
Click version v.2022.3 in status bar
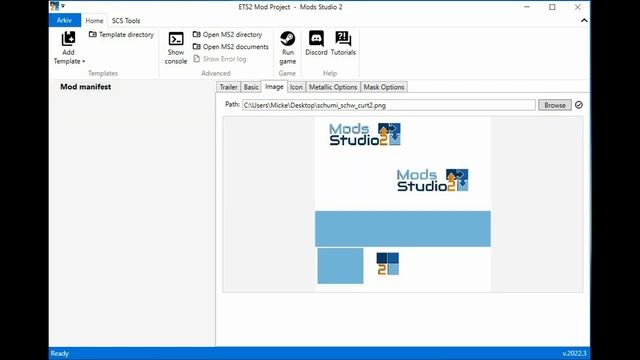tap(574, 353)
